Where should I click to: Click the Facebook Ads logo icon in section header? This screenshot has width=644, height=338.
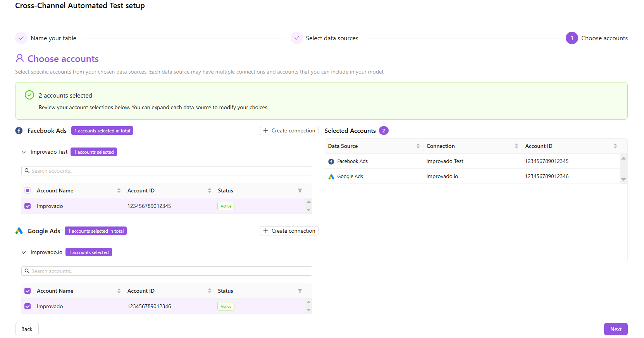19,131
